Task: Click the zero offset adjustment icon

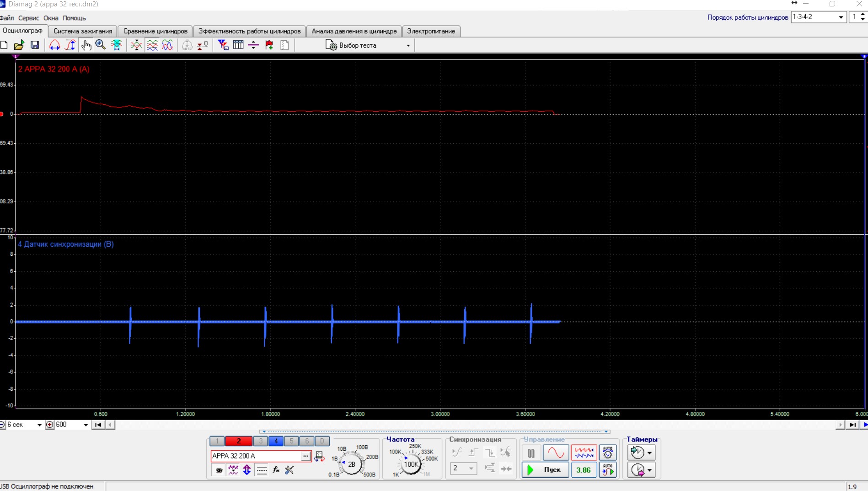Action: tap(203, 45)
